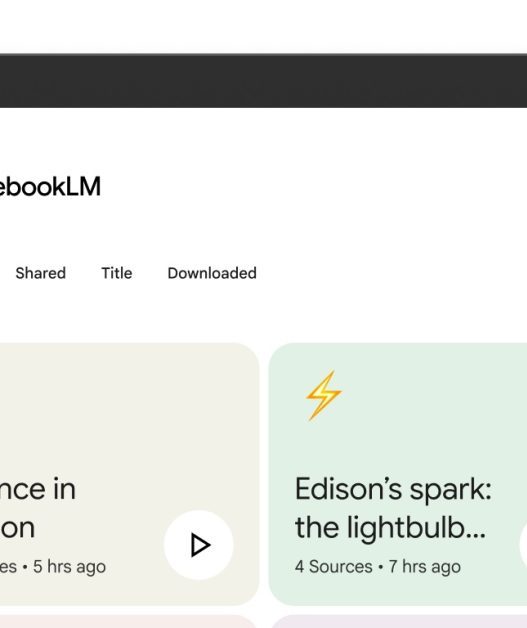Select the Title sort tab

point(117,273)
